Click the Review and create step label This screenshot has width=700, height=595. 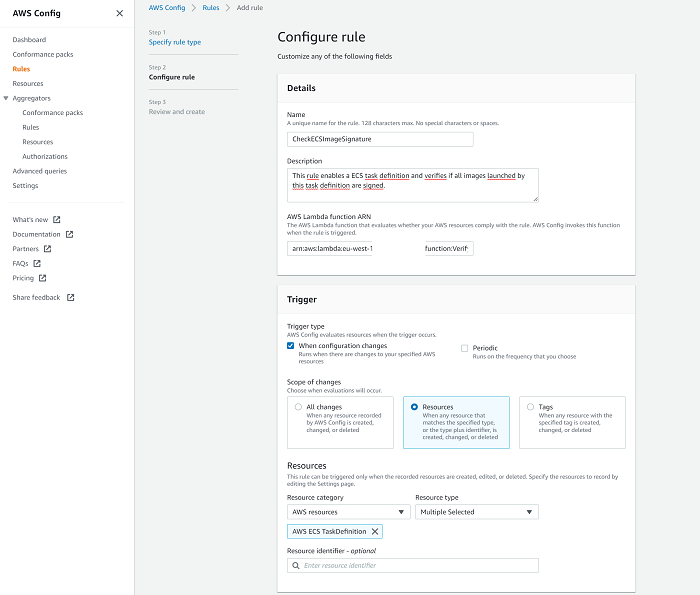pyautogui.click(x=177, y=112)
